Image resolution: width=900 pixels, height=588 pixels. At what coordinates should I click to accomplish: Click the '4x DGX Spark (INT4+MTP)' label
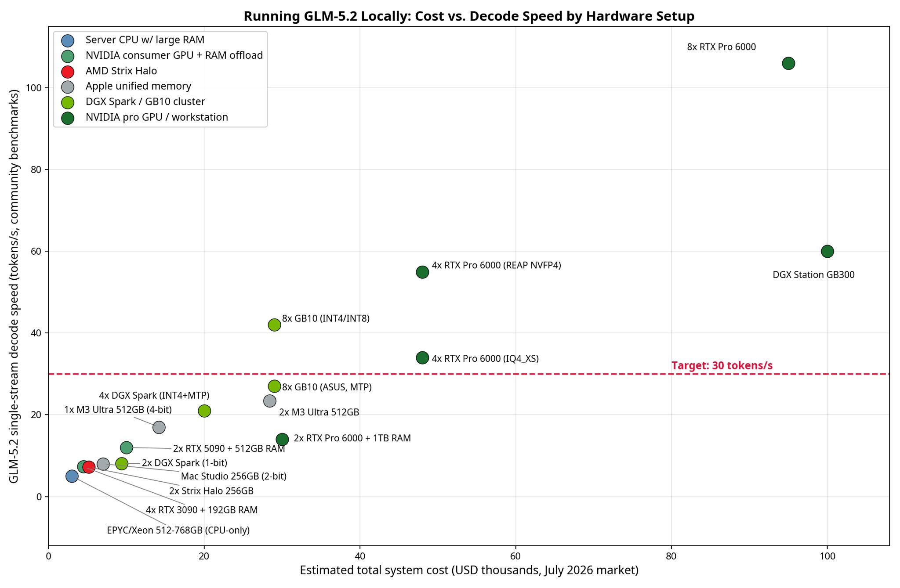154,396
